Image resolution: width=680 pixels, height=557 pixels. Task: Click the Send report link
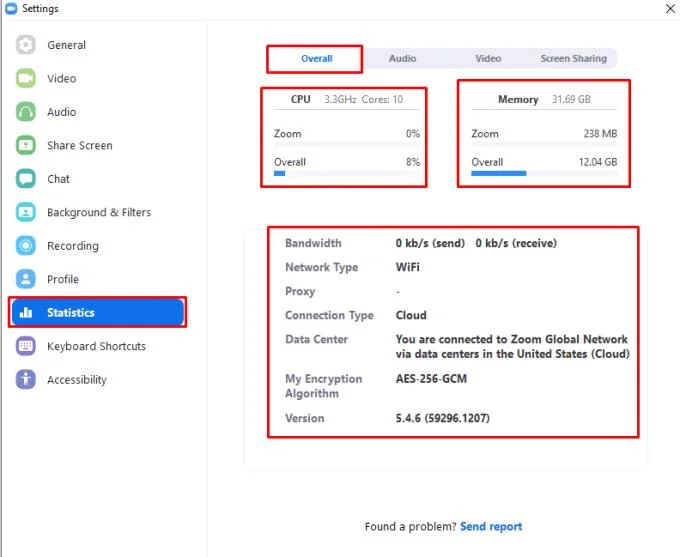[491, 526]
